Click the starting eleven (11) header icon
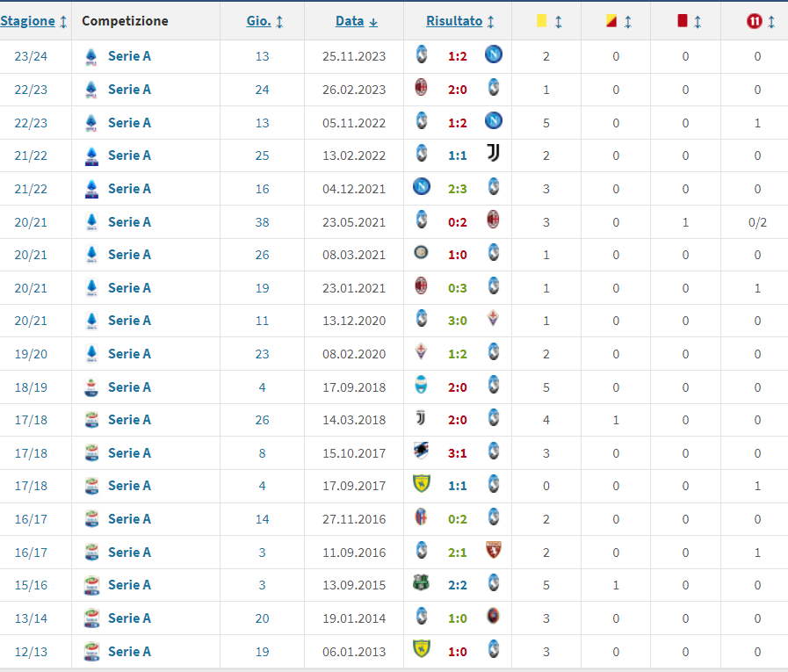This screenshot has height=672, width=788. pyautogui.click(x=753, y=21)
